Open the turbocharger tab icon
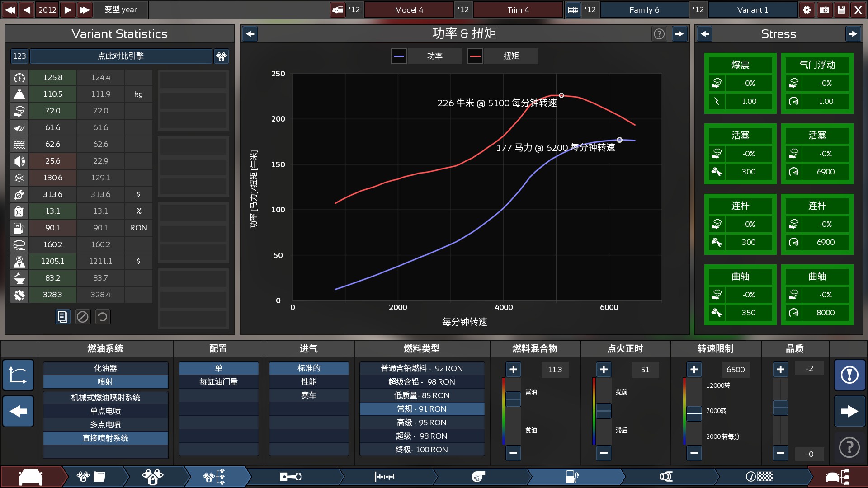Viewport: 868px width, 488px height. pyautogui.click(x=478, y=477)
